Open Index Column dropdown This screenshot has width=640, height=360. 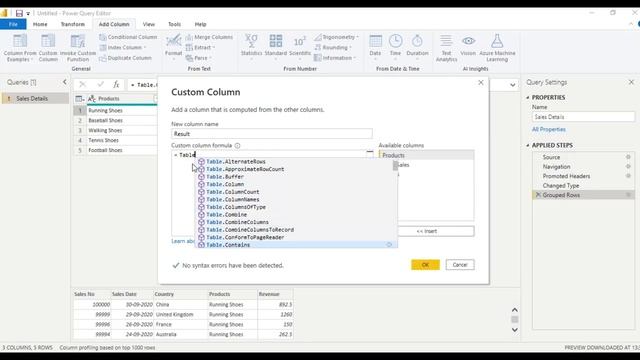(x=123, y=47)
